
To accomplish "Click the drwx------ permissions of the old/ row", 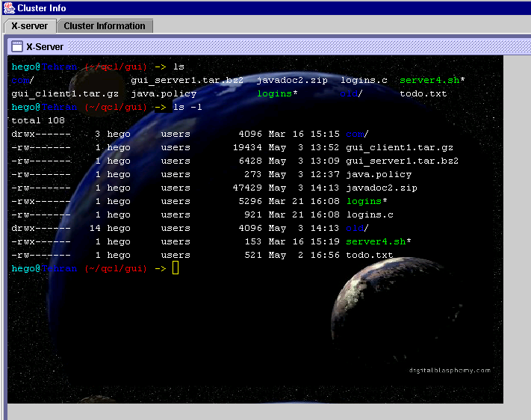I will 41,228.
